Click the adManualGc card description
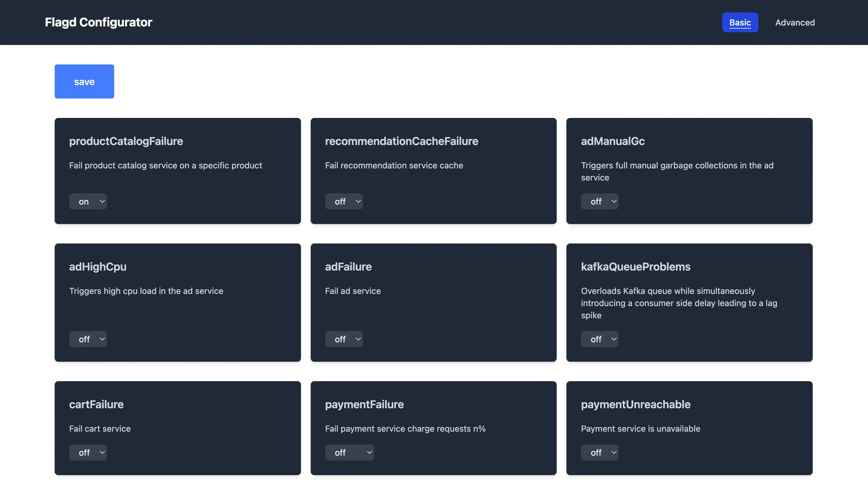Image resolution: width=868 pixels, height=490 pixels. pyautogui.click(x=677, y=171)
